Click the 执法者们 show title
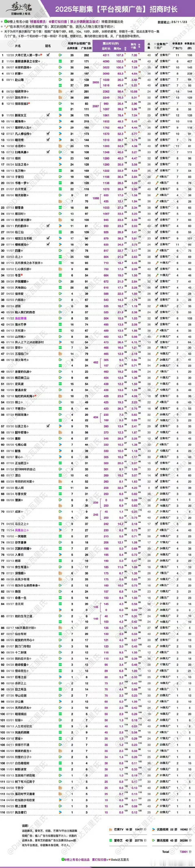The height and width of the screenshot is (868, 195). pos(21,812)
